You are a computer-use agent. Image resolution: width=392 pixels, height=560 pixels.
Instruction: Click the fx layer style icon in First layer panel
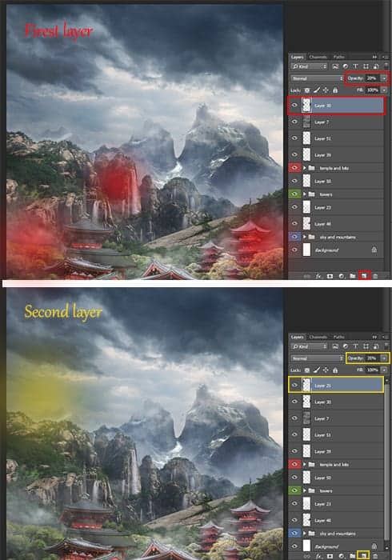[x=318, y=276]
